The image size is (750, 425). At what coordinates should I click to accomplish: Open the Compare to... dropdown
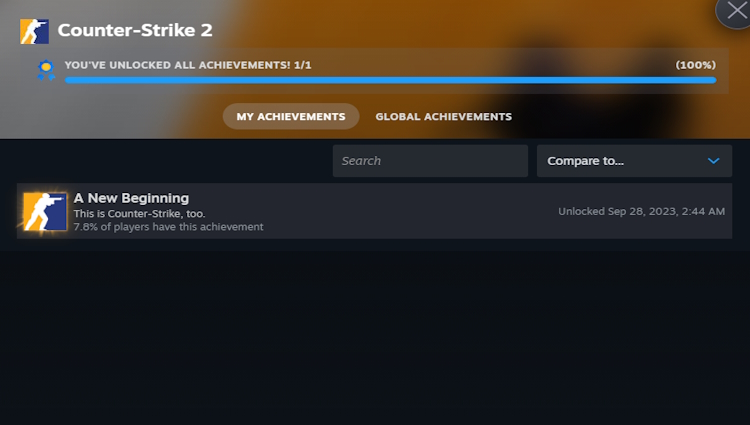(634, 161)
